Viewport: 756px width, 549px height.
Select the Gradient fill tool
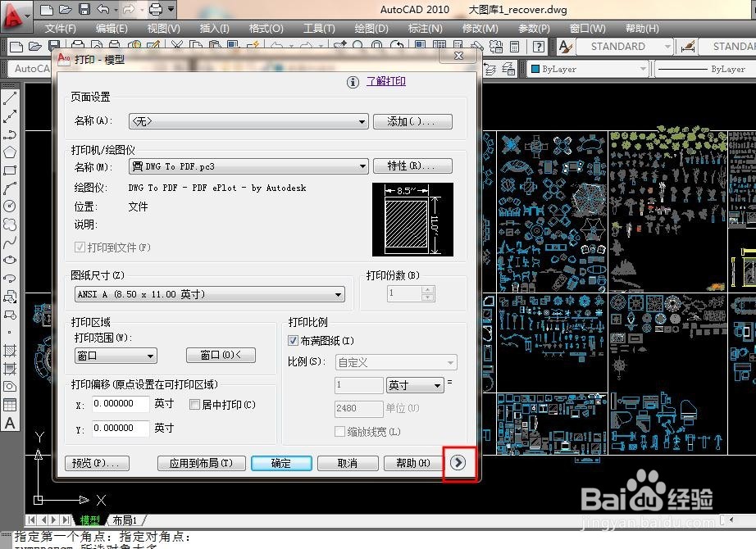click(10, 369)
